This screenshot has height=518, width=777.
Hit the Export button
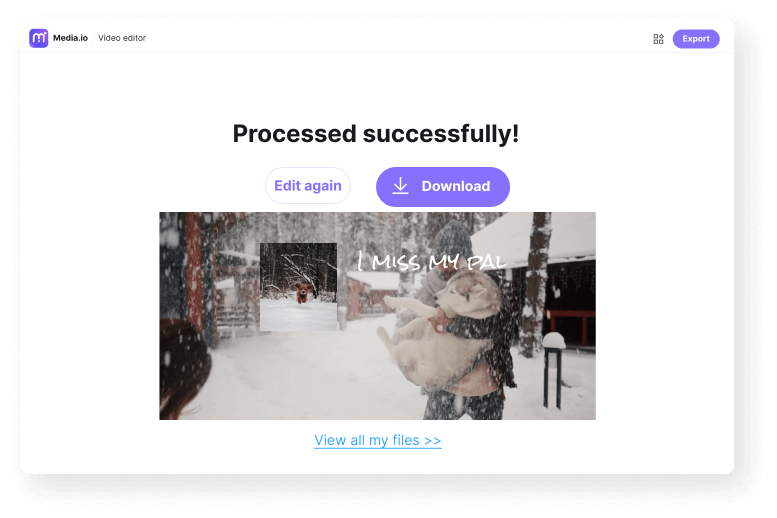click(x=696, y=39)
